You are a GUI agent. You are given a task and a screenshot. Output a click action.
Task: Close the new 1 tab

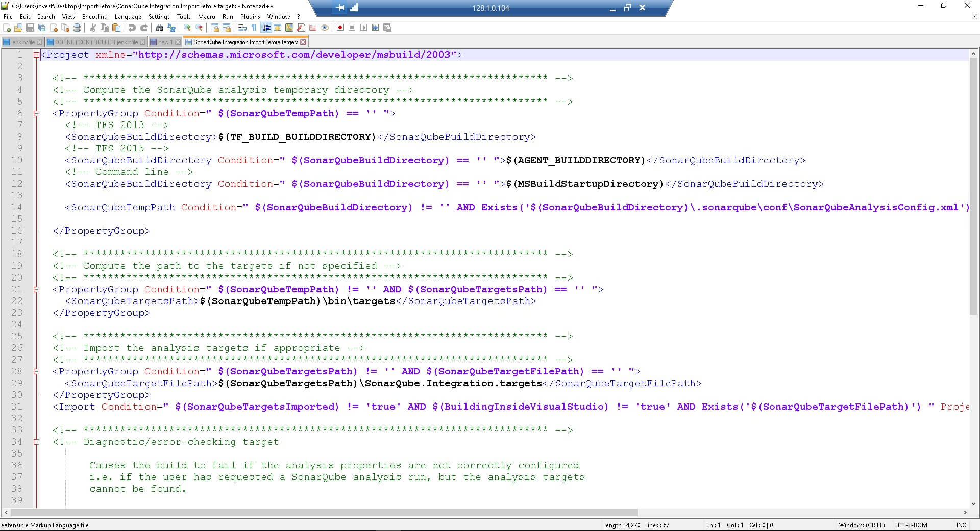(x=178, y=42)
